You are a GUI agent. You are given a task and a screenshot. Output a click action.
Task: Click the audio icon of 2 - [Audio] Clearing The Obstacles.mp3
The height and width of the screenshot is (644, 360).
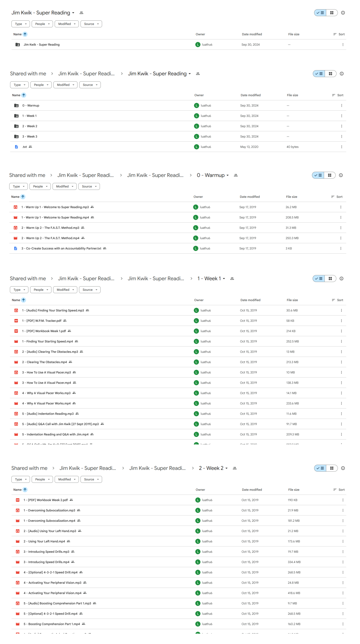click(x=16, y=351)
